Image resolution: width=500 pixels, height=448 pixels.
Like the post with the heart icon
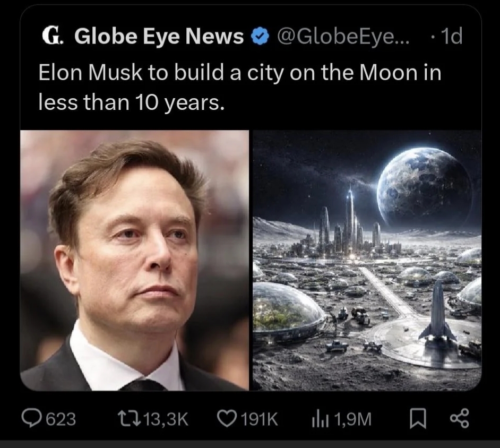point(227,419)
